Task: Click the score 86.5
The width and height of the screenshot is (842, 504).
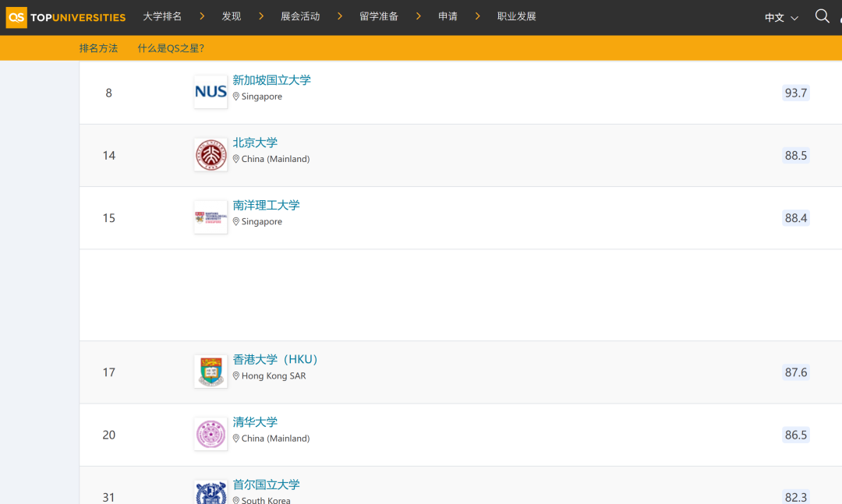Action: (796, 435)
